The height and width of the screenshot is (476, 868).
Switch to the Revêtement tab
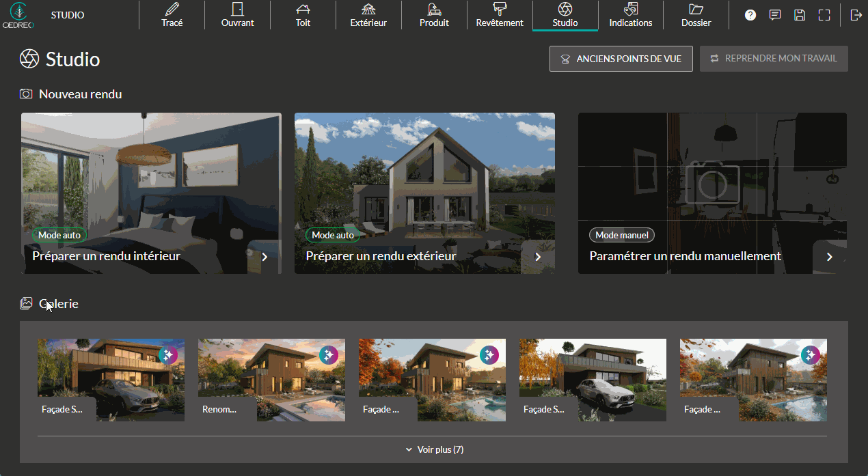pyautogui.click(x=500, y=15)
